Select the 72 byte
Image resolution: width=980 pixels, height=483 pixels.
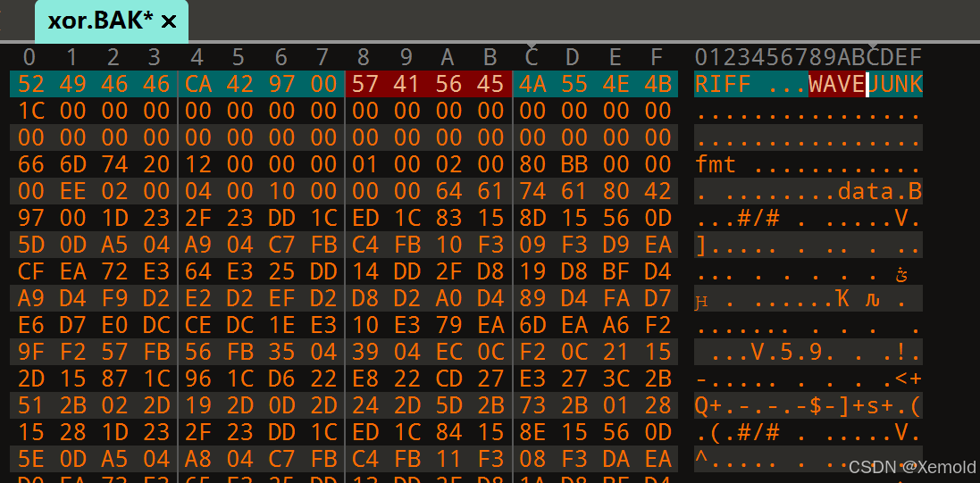(113, 271)
